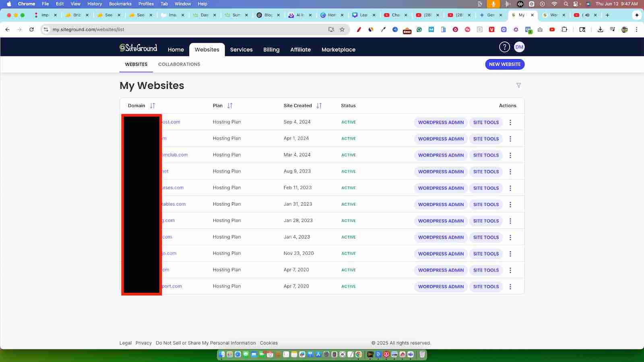This screenshot has width=644, height=362.
Task: Open the DM profile avatar menu
Action: [519, 47]
